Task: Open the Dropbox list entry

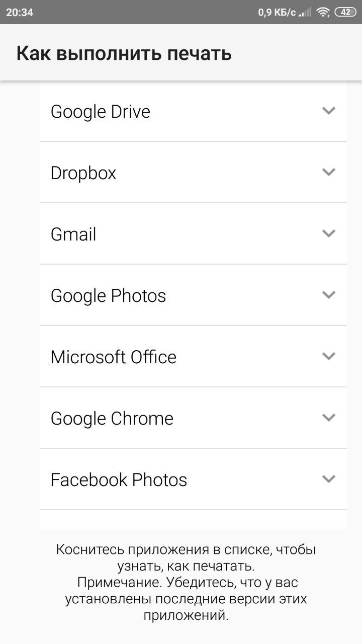Action: 194,173
